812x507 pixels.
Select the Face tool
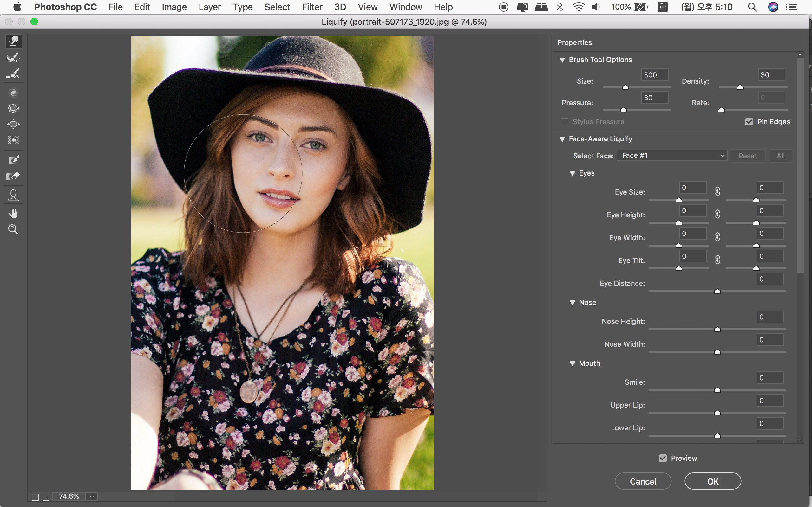[x=13, y=195]
